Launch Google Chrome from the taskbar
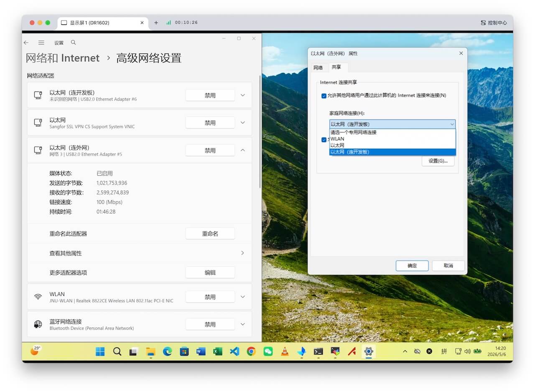 point(251,351)
